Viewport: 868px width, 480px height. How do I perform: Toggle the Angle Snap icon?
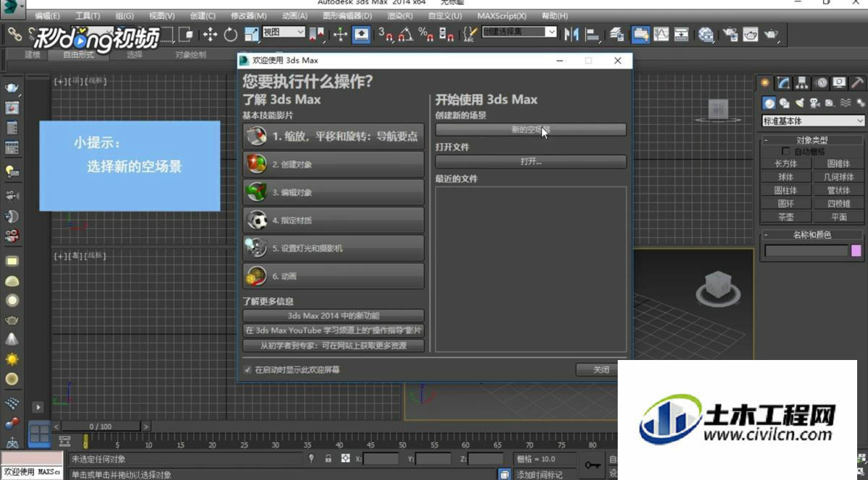(407, 34)
